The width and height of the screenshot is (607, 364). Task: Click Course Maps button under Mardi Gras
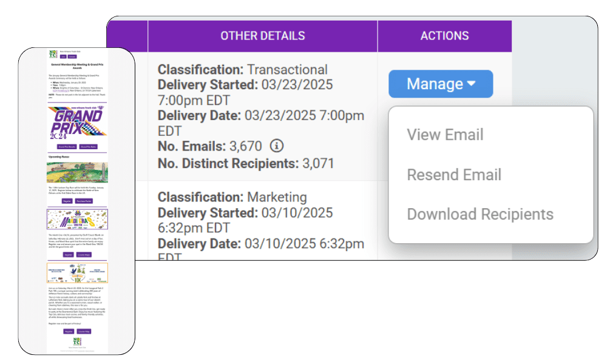tap(84, 255)
